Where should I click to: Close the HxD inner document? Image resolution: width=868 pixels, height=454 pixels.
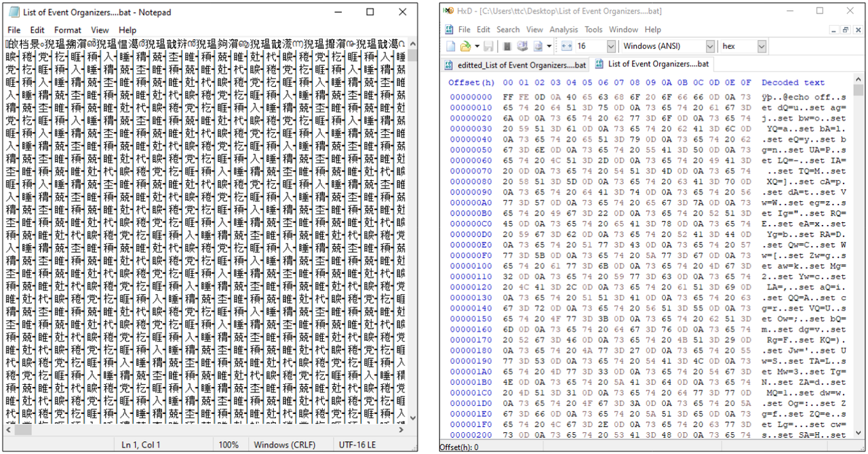pyautogui.click(x=857, y=30)
